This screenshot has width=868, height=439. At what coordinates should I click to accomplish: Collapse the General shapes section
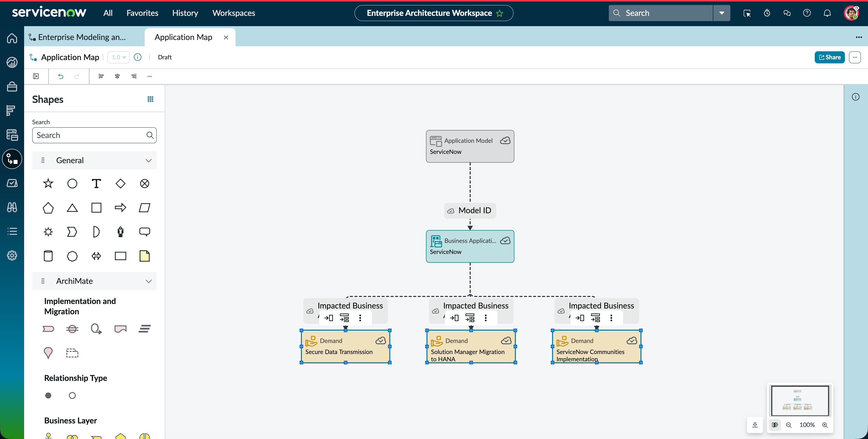pyautogui.click(x=149, y=160)
